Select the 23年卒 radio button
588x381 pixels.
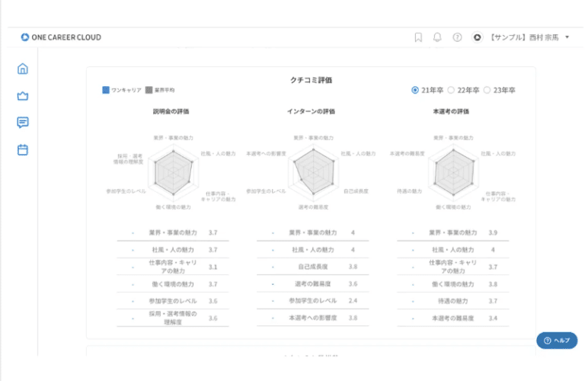coord(487,90)
